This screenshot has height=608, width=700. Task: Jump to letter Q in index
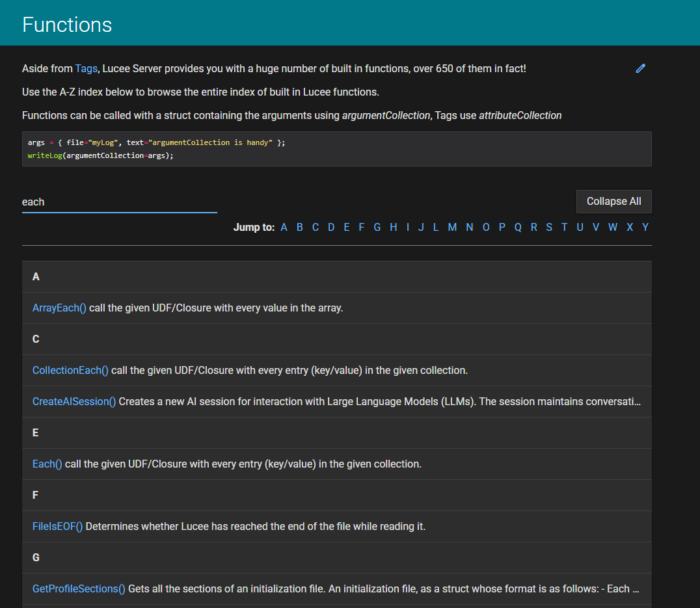[518, 228]
